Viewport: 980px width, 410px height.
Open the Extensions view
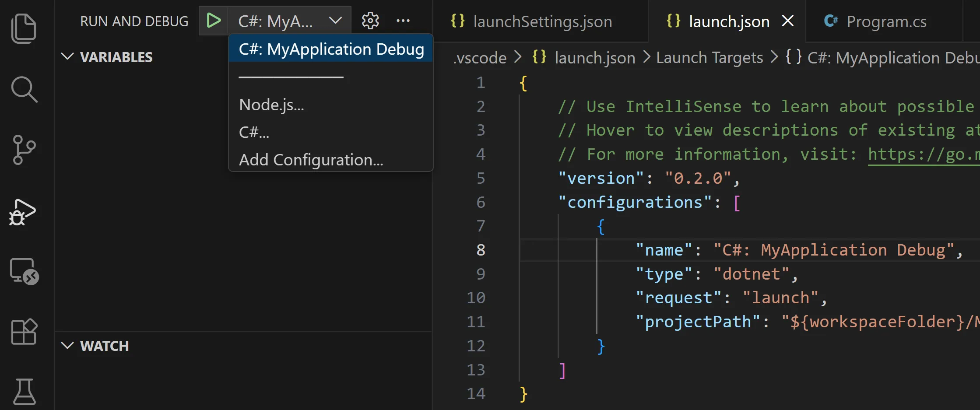tap(24, 331)
